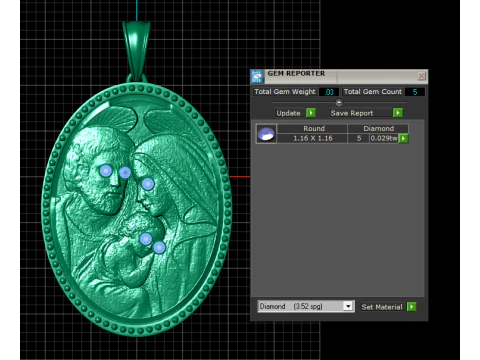Click the Save Report button
This screenshot has height=360, width=480.
point(361,113)
